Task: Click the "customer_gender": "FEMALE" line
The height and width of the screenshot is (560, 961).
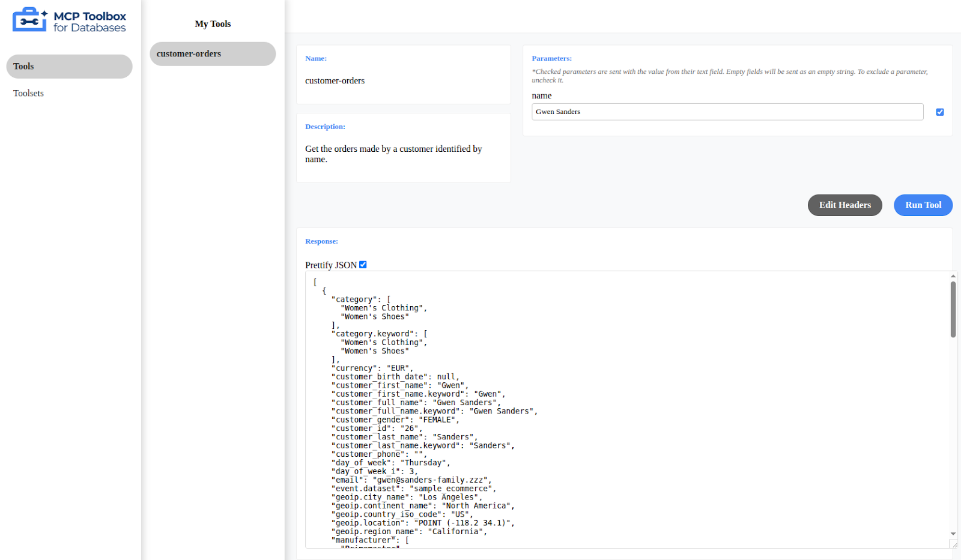Action: click(x=395, y=420)
